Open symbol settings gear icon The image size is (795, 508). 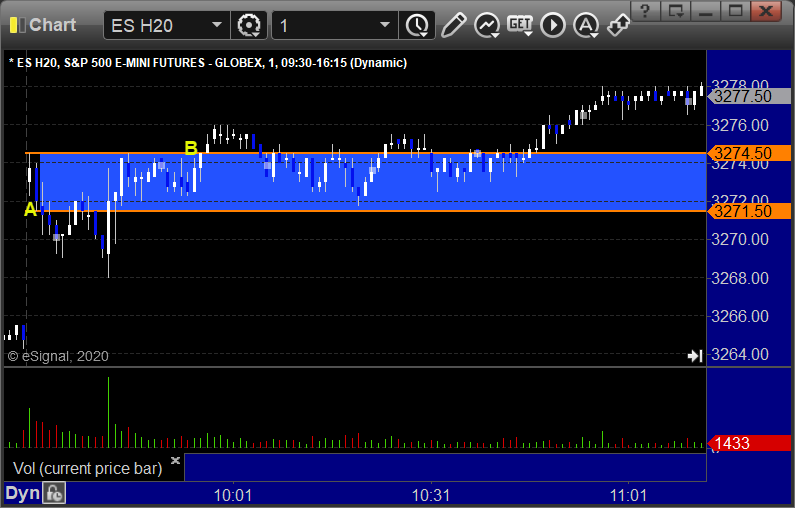click(x=249, y=25)
